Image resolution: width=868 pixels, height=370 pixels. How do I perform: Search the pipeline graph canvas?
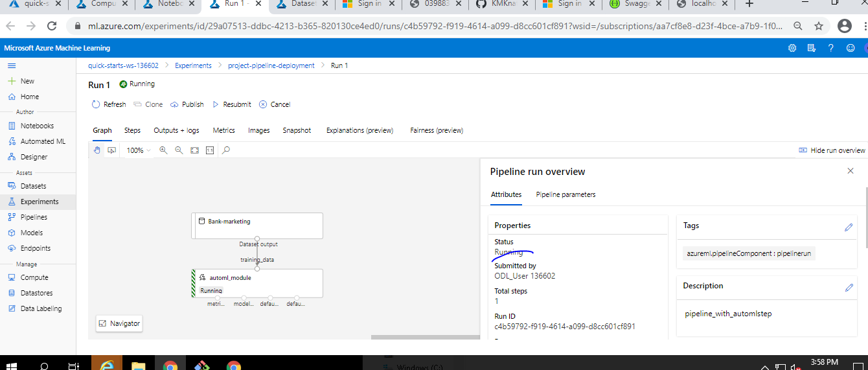(x=226, y=150)
